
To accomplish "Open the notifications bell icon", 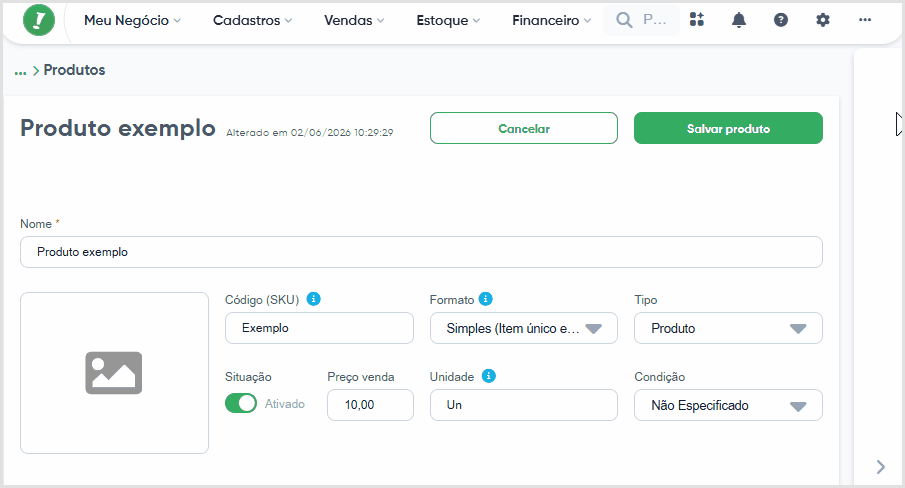I will (x=739, y=20).
